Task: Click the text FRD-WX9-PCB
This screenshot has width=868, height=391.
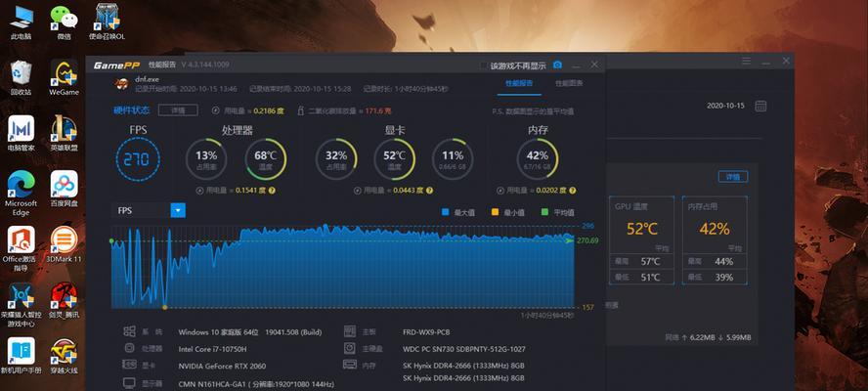Action: pos(426,332)
